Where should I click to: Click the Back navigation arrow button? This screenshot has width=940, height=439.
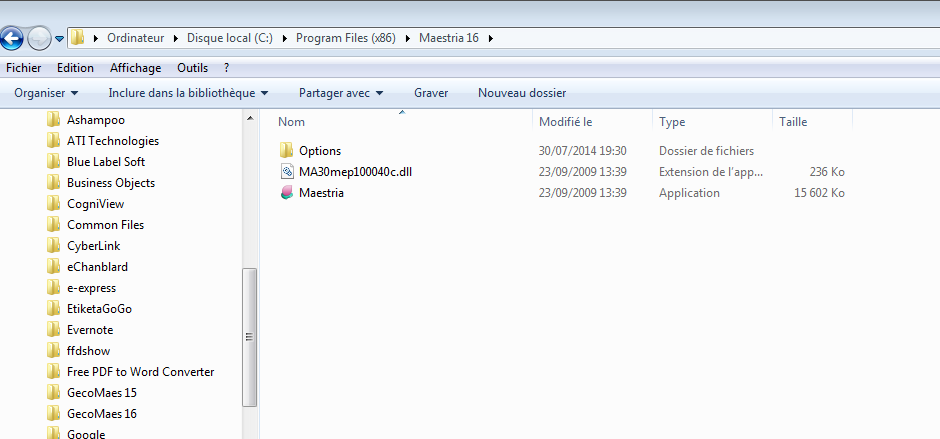(12, 39)
